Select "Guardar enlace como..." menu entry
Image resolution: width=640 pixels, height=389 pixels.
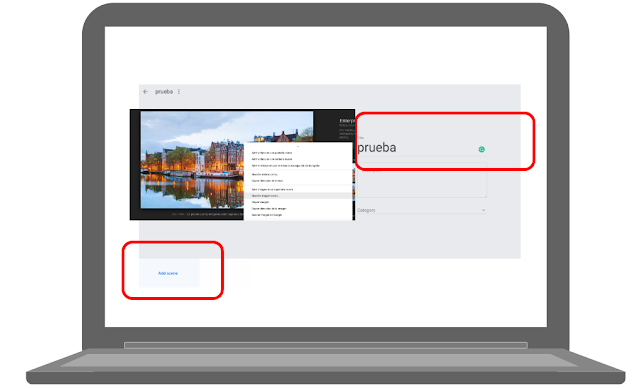click(x=265, y=174)
